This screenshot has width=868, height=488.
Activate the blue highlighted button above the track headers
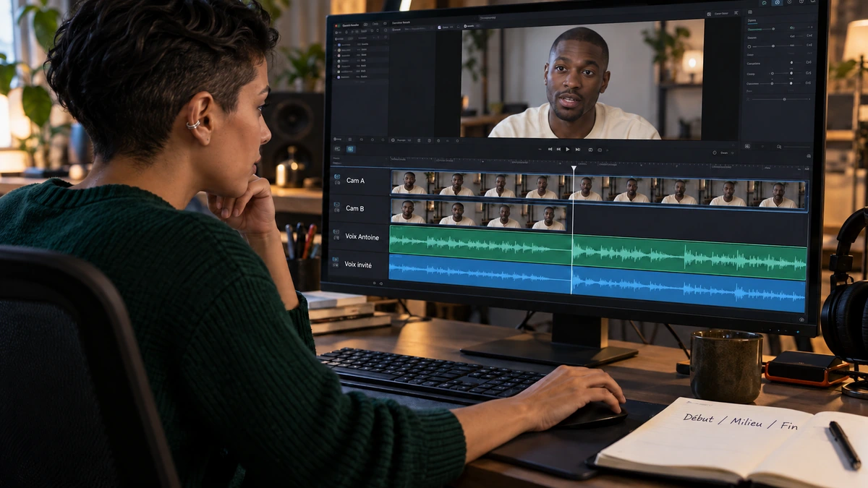coord(351,149)
